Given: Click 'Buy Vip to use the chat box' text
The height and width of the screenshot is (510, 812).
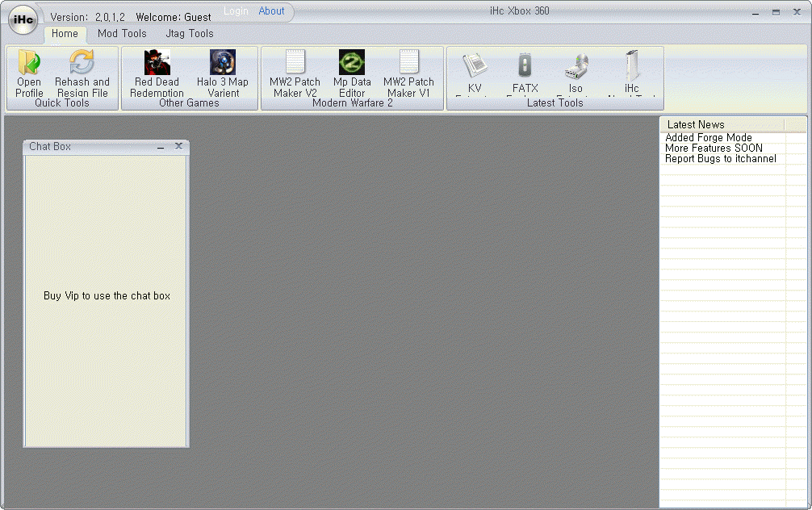Looking at the screenshot, I should [107, 295].
